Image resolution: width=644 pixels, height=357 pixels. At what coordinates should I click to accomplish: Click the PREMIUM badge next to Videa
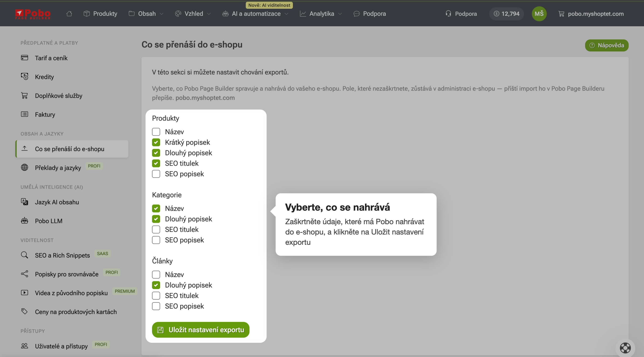[x=124, y=291]
